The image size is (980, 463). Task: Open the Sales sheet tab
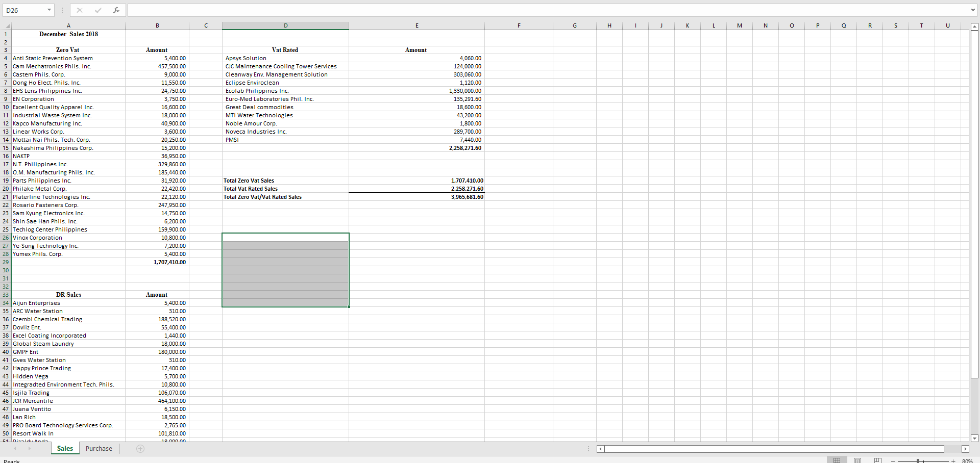(65, 449)
